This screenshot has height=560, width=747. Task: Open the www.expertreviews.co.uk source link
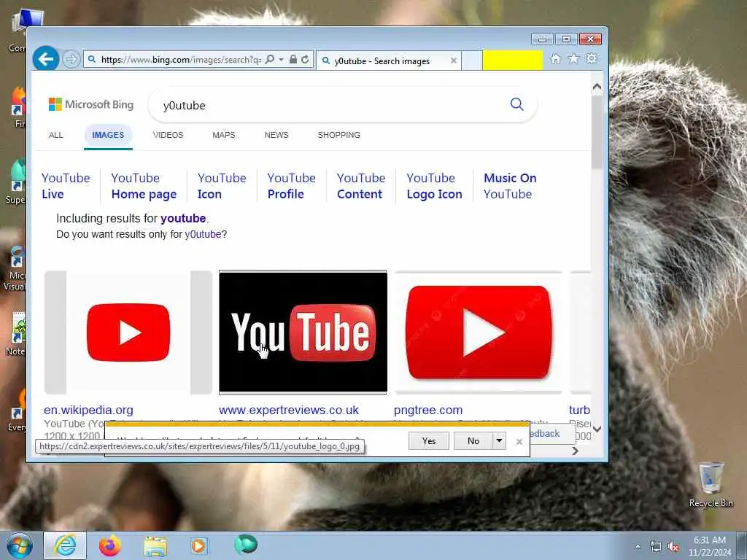click(289, 411)
